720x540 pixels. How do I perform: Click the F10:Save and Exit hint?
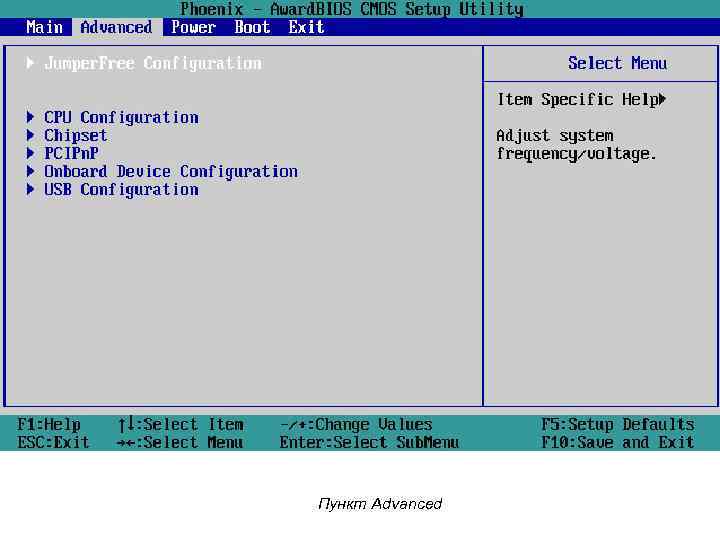[x=618, y=442]
